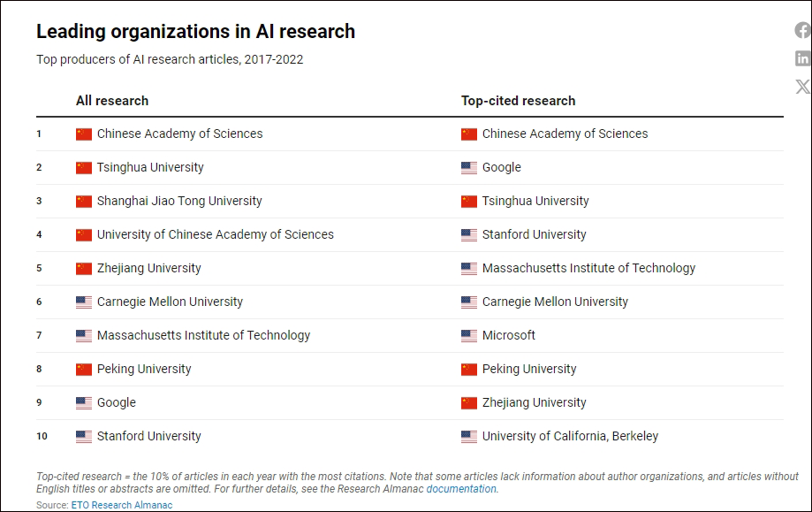Image resolution: width=812 pixels, height=512 pixels.
Task: Share chart on Facebook
Action: [x=802, y=31]
